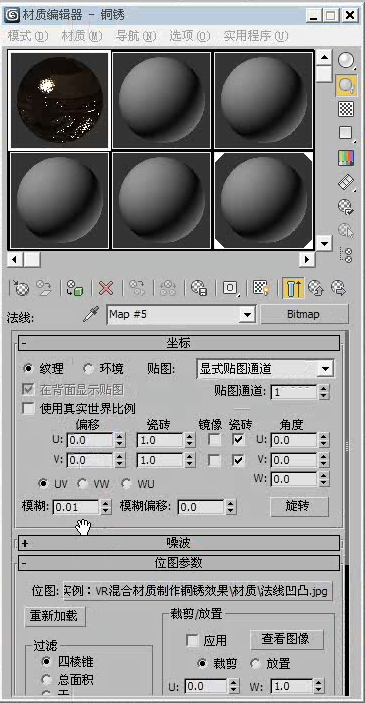Expand the 噪波 rollout
This screenshot has width=365, height=703.
179,543
